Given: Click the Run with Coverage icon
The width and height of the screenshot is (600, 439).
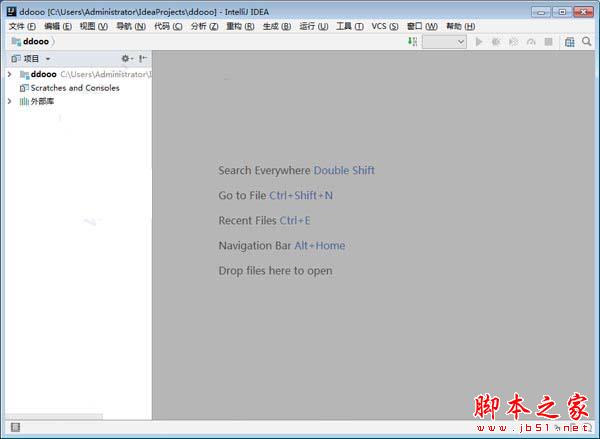Looking at the screenshot, I should pyautogui.click(x=513, y=42).
